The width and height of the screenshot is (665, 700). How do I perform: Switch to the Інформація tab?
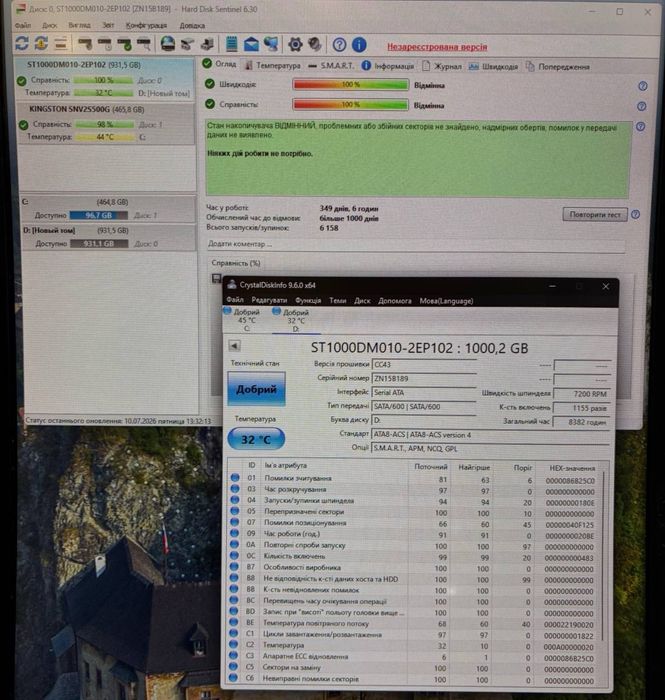tap(388, 66)
